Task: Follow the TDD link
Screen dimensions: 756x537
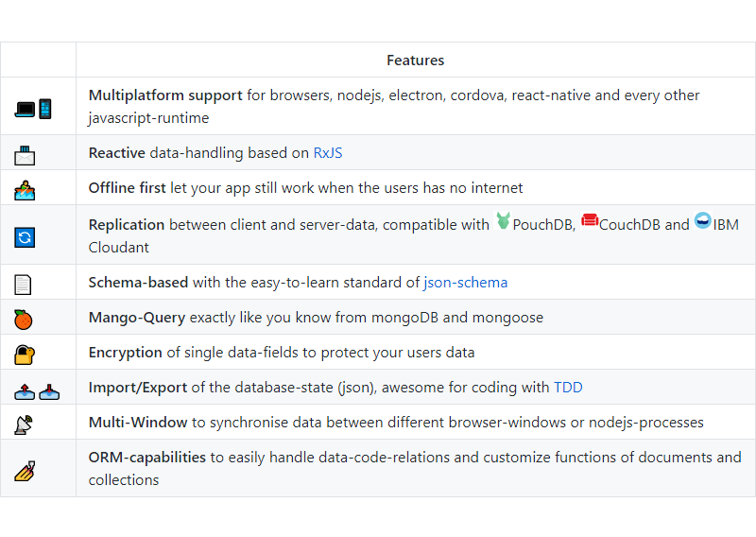Action: [568, 388]
